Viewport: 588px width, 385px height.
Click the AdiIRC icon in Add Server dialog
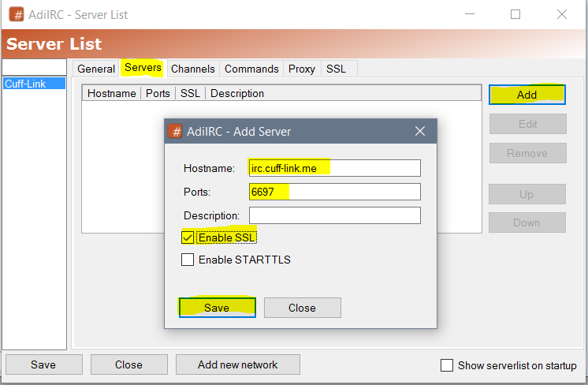click(x=175, y=131)
